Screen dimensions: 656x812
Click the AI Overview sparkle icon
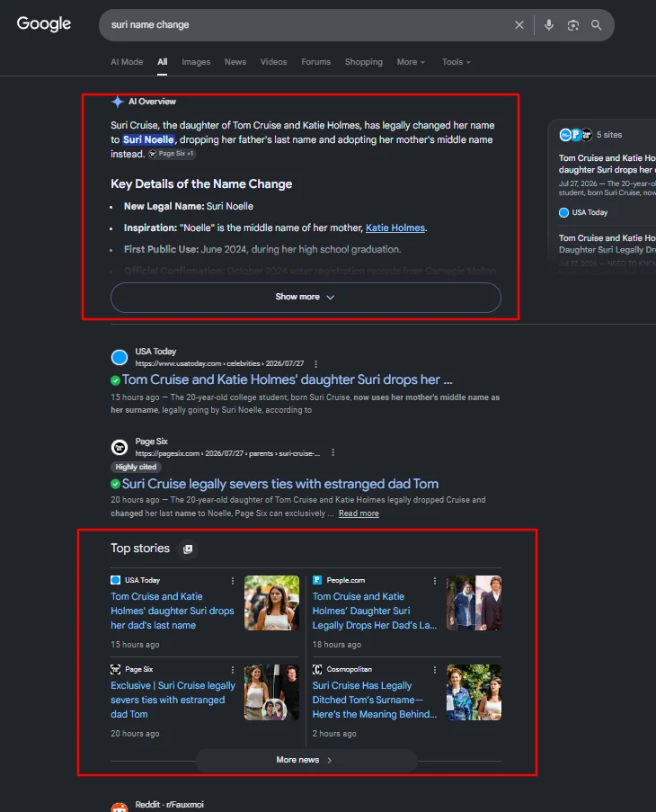click(118, 102)
